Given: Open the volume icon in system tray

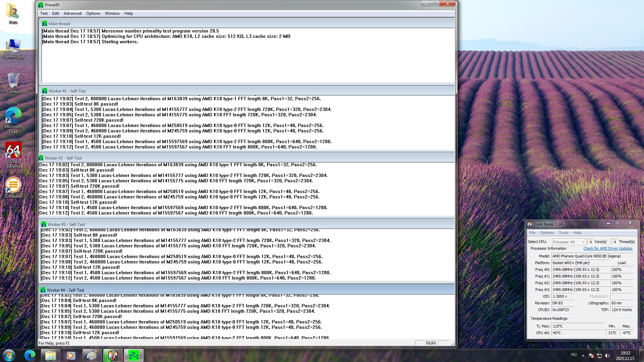Looking at the screenshot, I should [607, 355].
